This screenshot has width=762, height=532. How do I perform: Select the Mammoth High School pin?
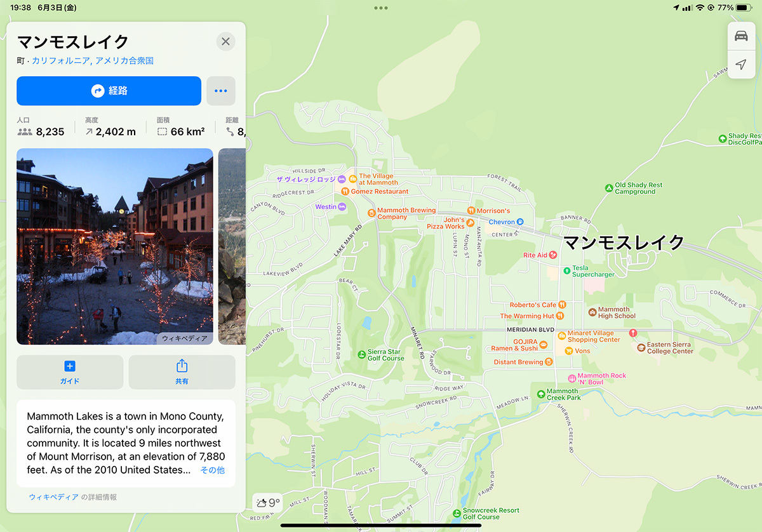(591, 312)
